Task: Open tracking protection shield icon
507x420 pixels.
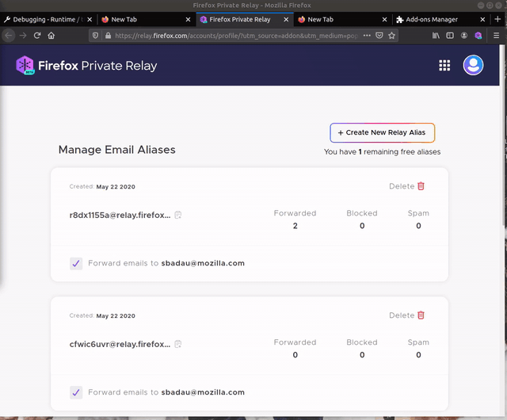Action: coord(95,36)
